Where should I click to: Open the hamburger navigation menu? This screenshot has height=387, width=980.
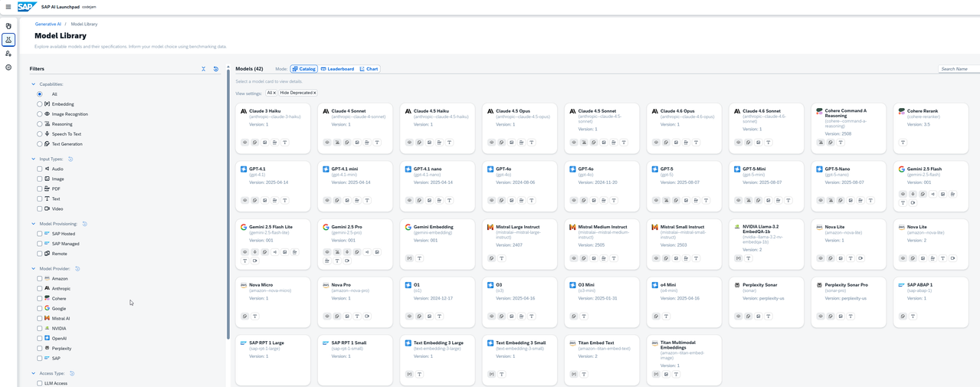(x=8, y=7)
